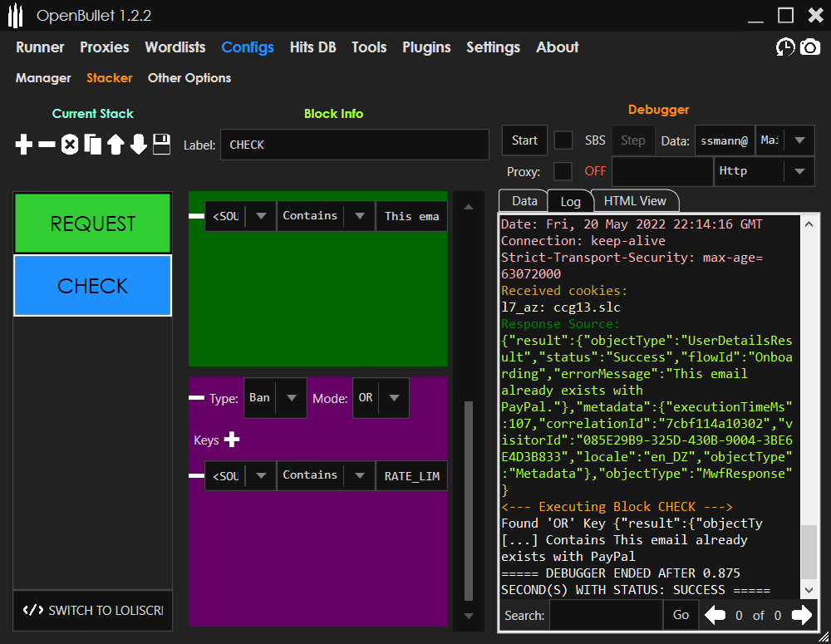Enable the SBS step-by-step checkbox
The width and height of the screenshot is (831, 644).
(x=563, y=140)
